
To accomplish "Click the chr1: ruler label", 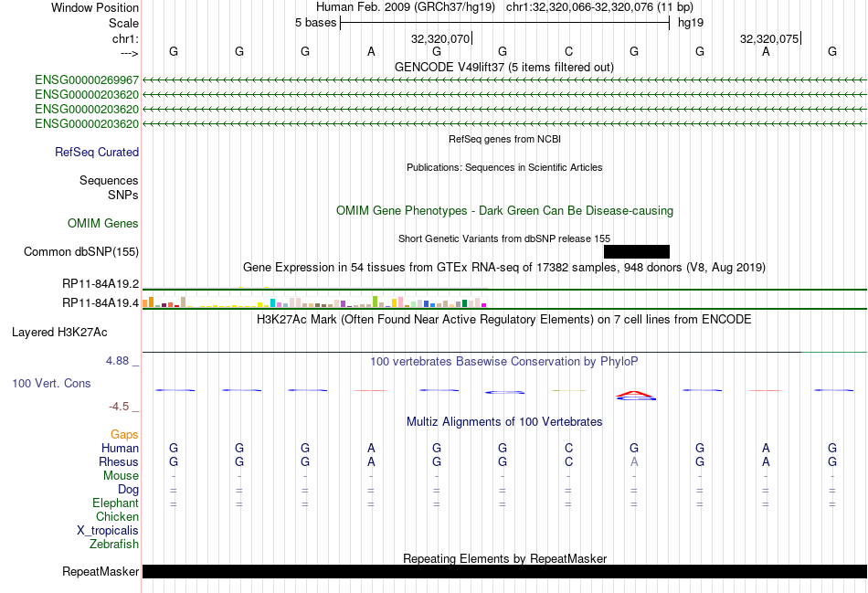I will 125,38.
